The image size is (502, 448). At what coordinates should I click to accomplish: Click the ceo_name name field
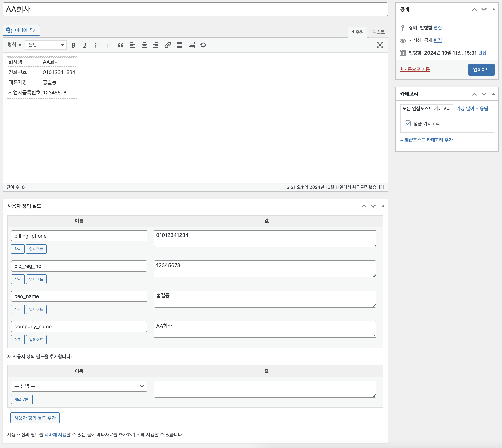coord(79,296)
